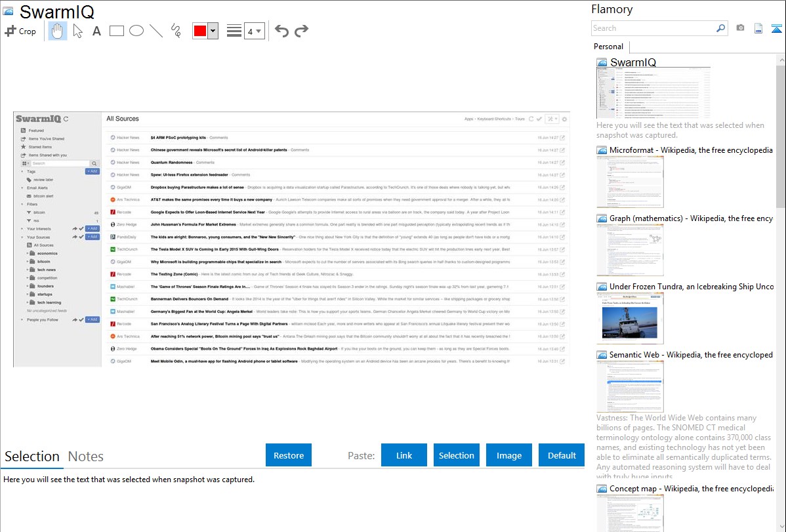Open the Graph (mathematics) snapshot thumbnail
Viewport: 786px width, 532px height.
(x=630, y=250)
